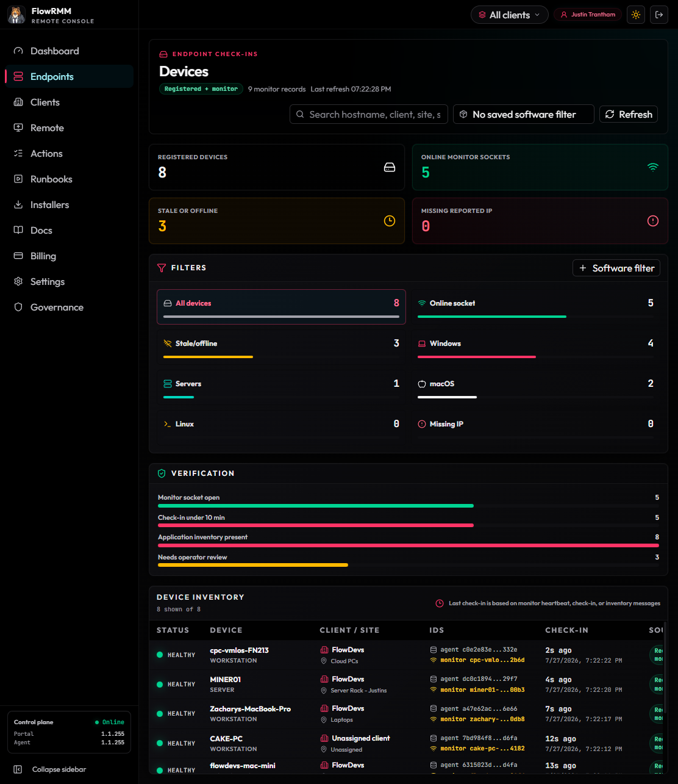This screenshot has width=678, height=784.
Task: Click monitor cake-pc-...4182 wifi icon
Action: [x=434, y=748]
